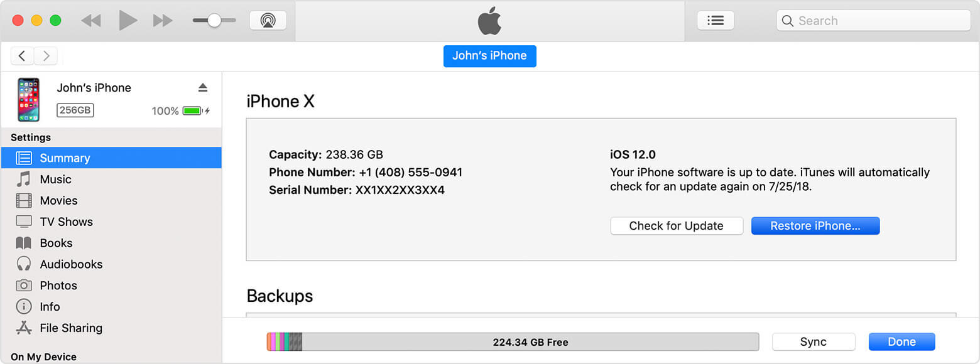Click the Check for Update button
980x364 pixels.
point(676,226)
